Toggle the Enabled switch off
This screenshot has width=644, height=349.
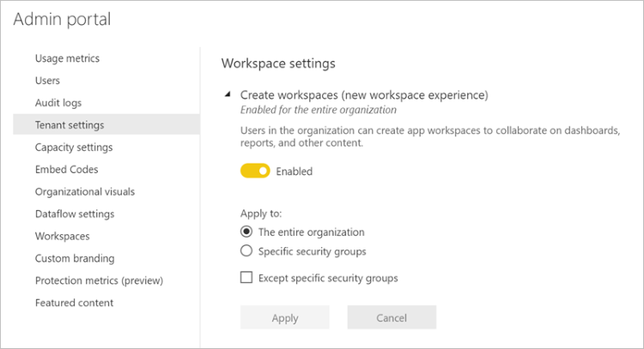coord(255,171)
